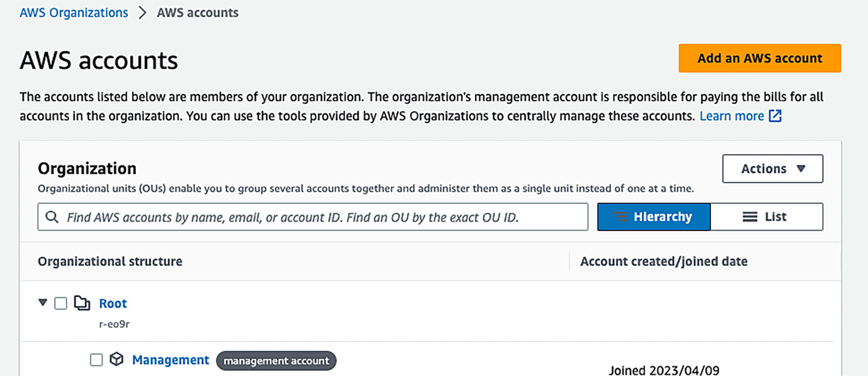868x376 pixels.
Task: Open the Actions dropdown menu
Action: coord(773,169)
